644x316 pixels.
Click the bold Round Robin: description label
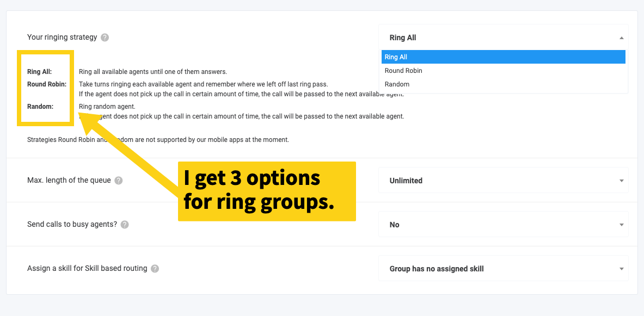[x=47, y=84]
